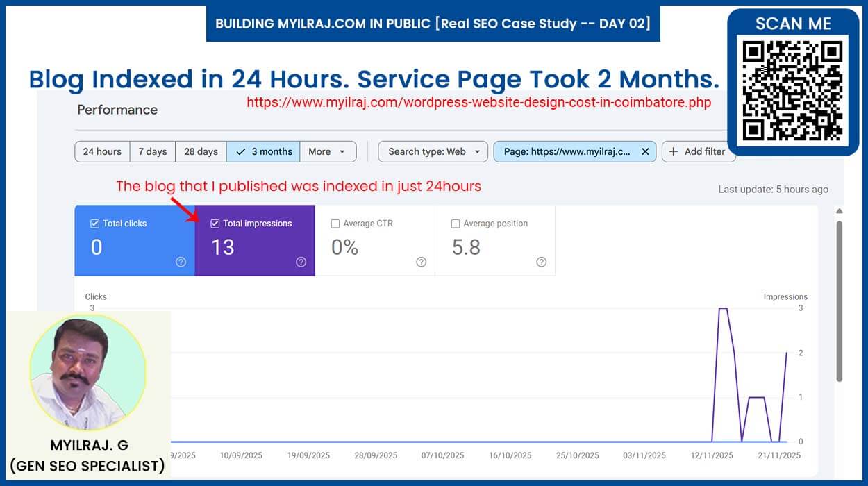Open the wordpress-website-design-cost blog URL
The height and width of the screenshot is (486, 868).
pyautogui.click(x=478, y=102)
